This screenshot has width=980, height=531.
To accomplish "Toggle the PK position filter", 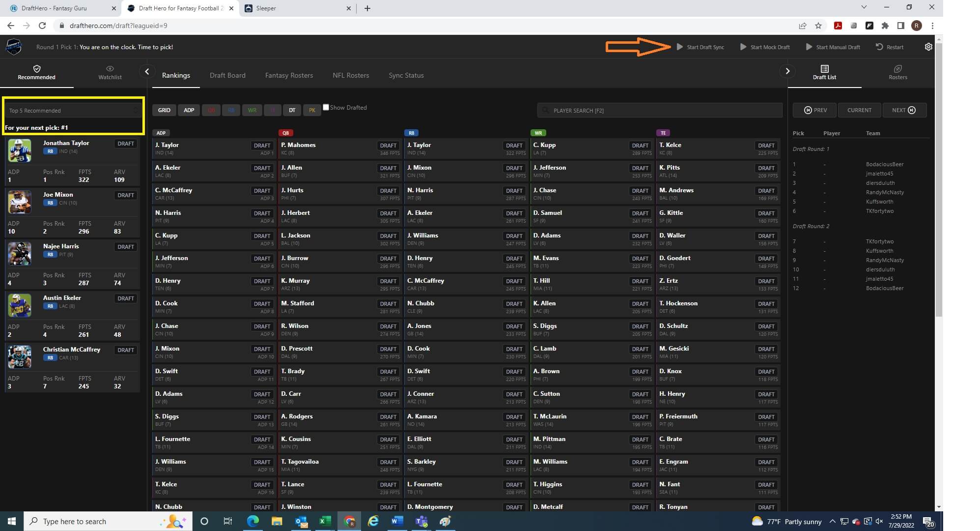I will click(312, 110).
